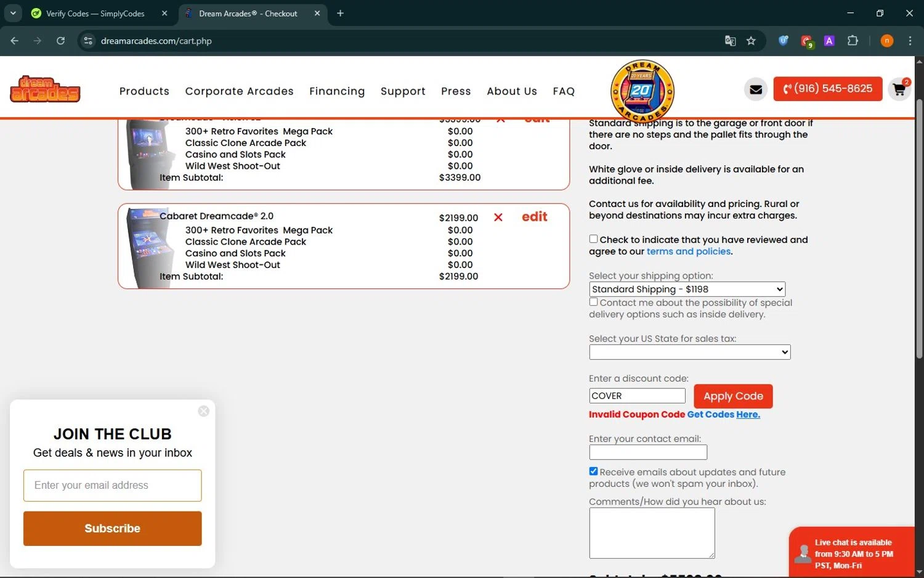Click the Invalid Coupon Code message

point(636,415)
